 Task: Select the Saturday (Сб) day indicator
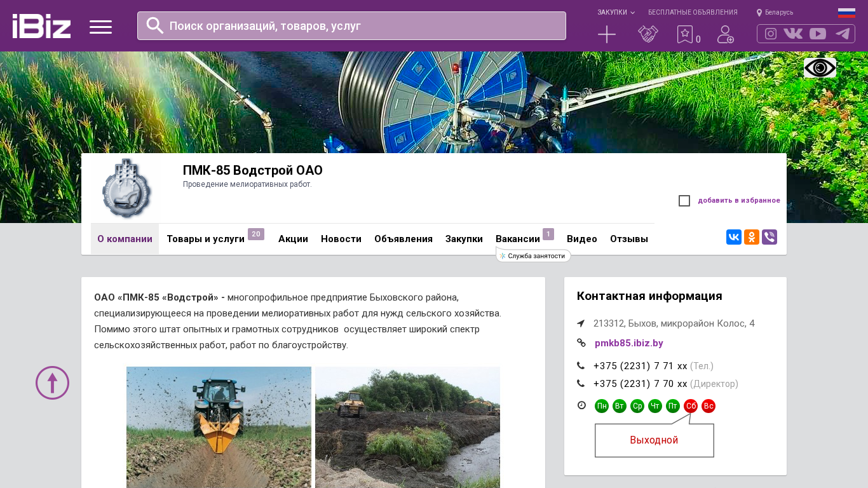[x=691, y=406]
